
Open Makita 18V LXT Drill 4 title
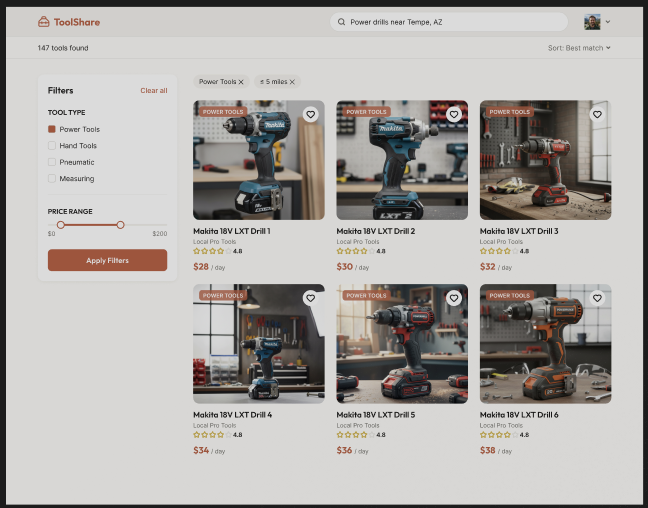[232, 415]
